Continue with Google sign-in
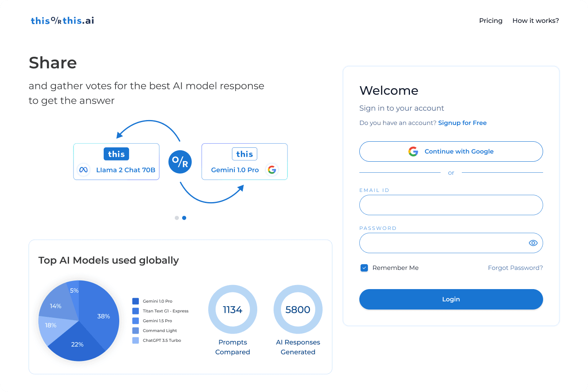 click(451, 151)
